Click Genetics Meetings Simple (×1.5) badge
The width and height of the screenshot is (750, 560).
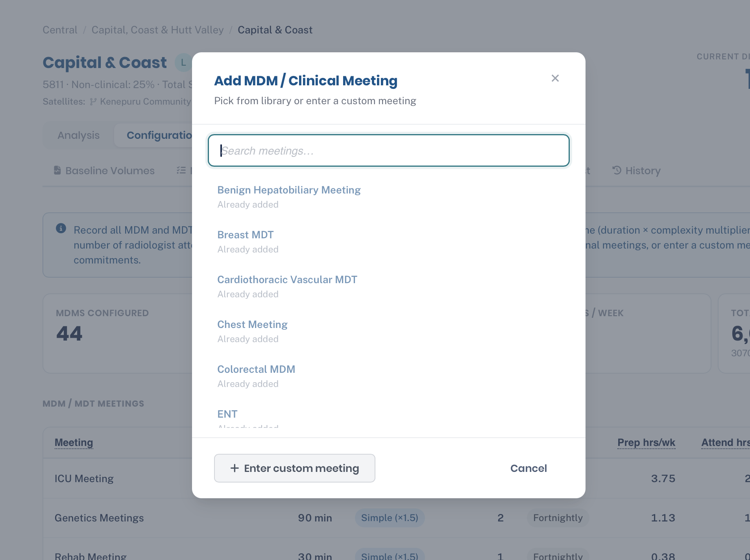pyautogui.click(x=390, y=518)
